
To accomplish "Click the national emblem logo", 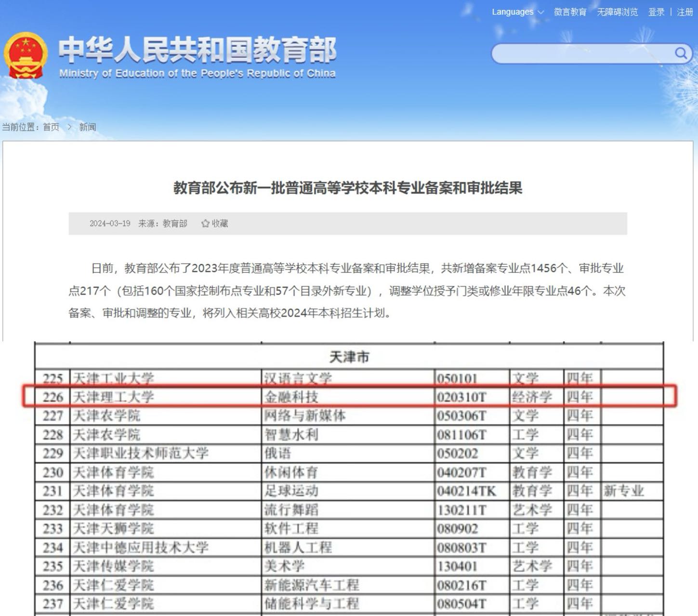I will (x=26, y=56).
